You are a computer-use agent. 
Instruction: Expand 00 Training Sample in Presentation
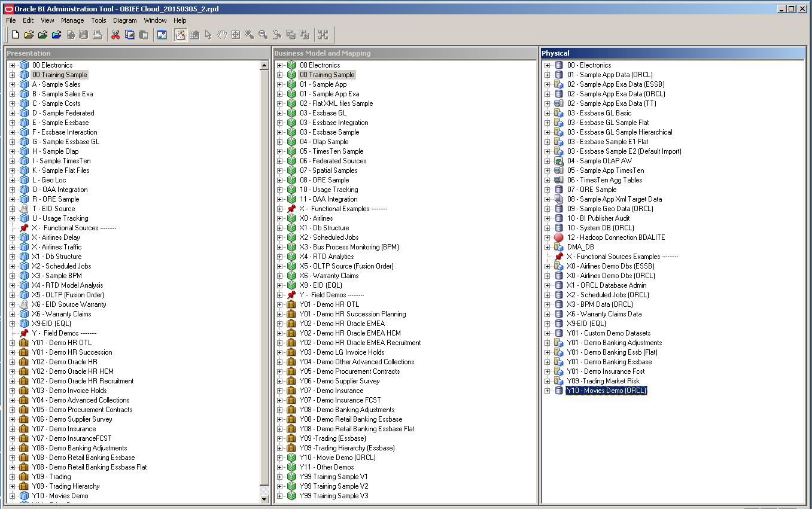pos(12,75)
